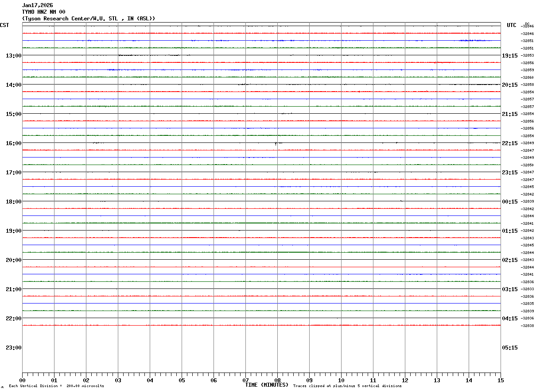
Task: Click DC offset value -32853
Action: (527, 55)
